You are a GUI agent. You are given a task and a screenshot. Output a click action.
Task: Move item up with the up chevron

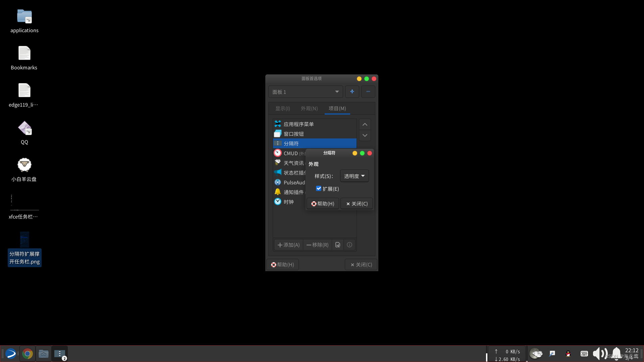click(x=365, y=125)
